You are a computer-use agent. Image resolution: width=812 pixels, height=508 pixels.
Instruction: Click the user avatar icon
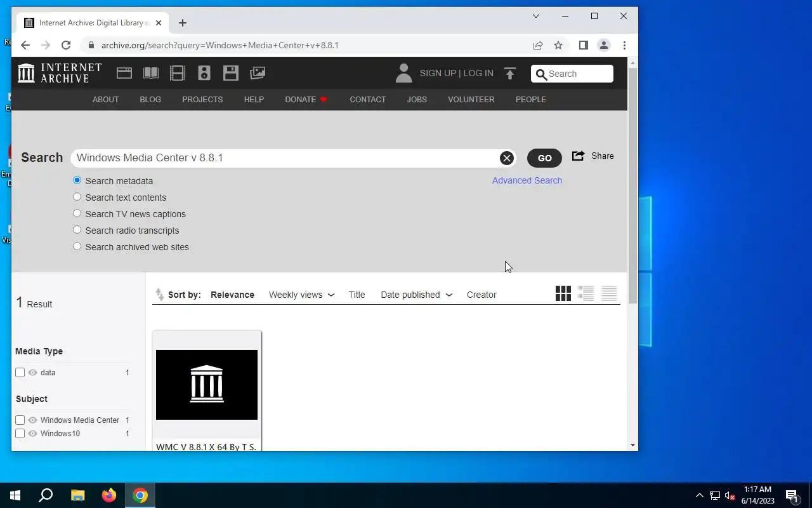tap(404, 73)
